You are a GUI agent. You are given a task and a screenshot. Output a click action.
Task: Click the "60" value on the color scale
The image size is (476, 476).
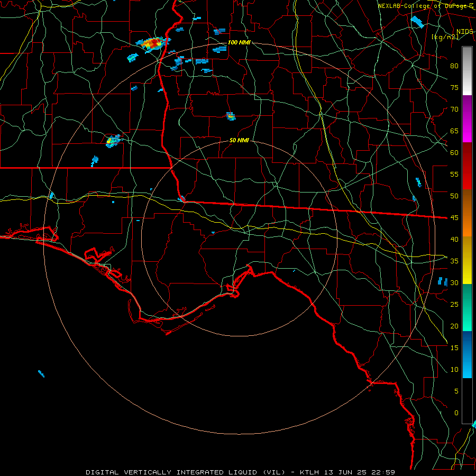pos(454,153)
